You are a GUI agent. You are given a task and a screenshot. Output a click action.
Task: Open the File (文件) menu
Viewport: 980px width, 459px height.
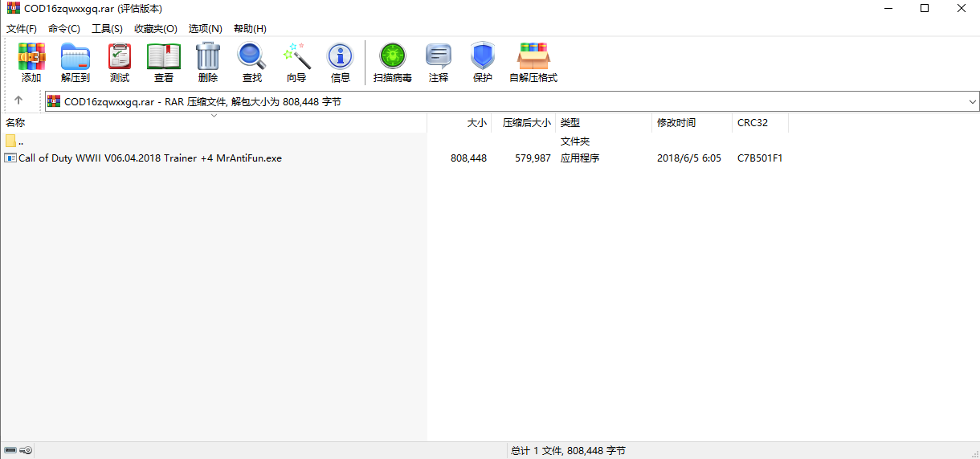click(x=22, y=28)
